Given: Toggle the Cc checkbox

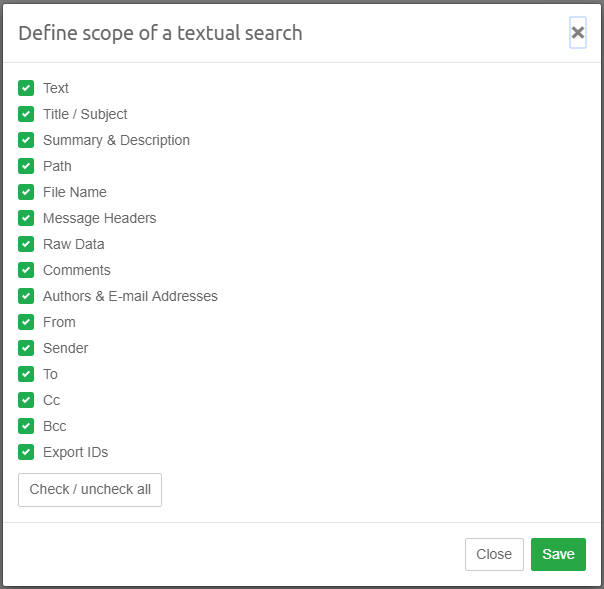Looking at the screenshot, I should click(x=26, y=400).
